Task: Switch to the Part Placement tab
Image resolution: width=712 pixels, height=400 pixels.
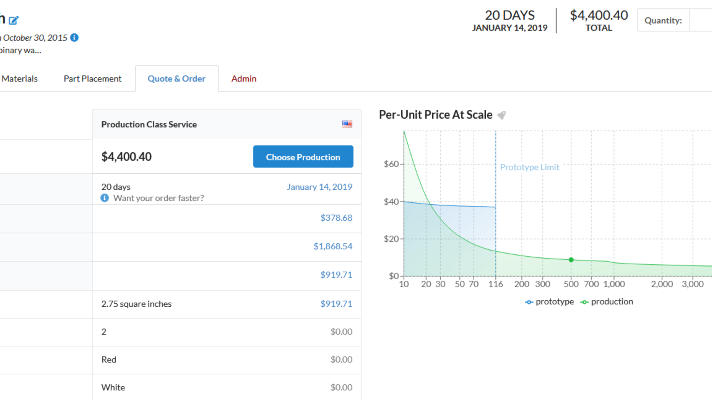Action: click(92, 79)
